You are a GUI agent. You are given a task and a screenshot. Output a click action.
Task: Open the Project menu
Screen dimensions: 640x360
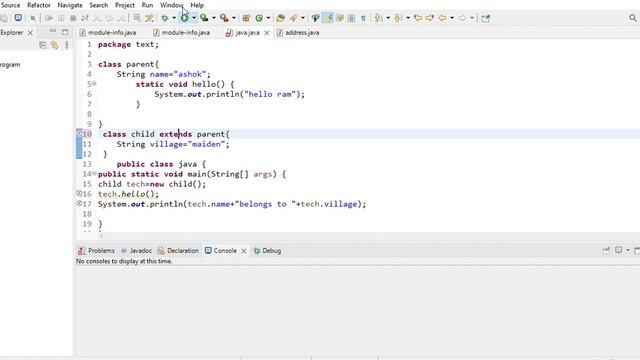coord(124,5)
